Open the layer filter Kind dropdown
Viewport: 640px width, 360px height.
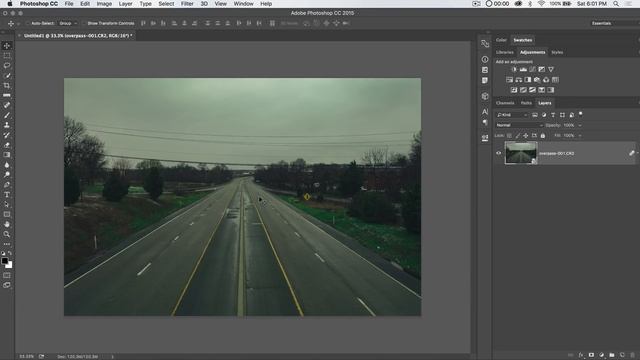(x=512, y=115)
